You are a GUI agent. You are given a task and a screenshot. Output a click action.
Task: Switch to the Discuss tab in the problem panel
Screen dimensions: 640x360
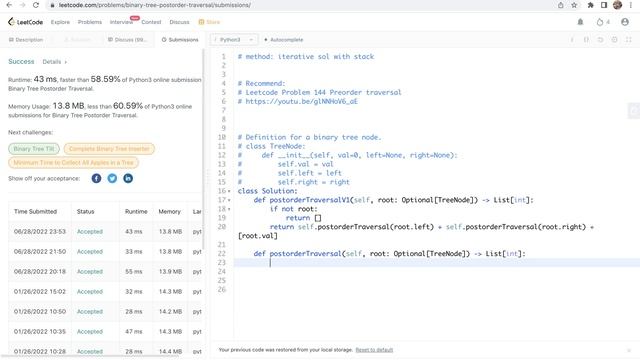point(127,40)
